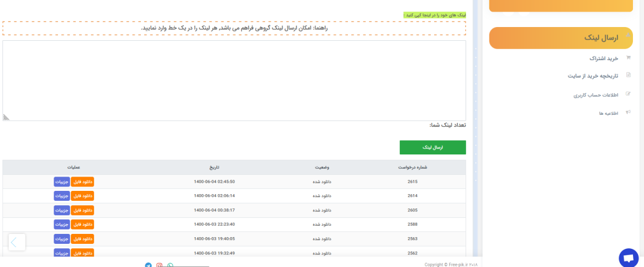Screen dimensions: 644x267
Task: Click the left arrow slider button
Action: coord(17,242)
